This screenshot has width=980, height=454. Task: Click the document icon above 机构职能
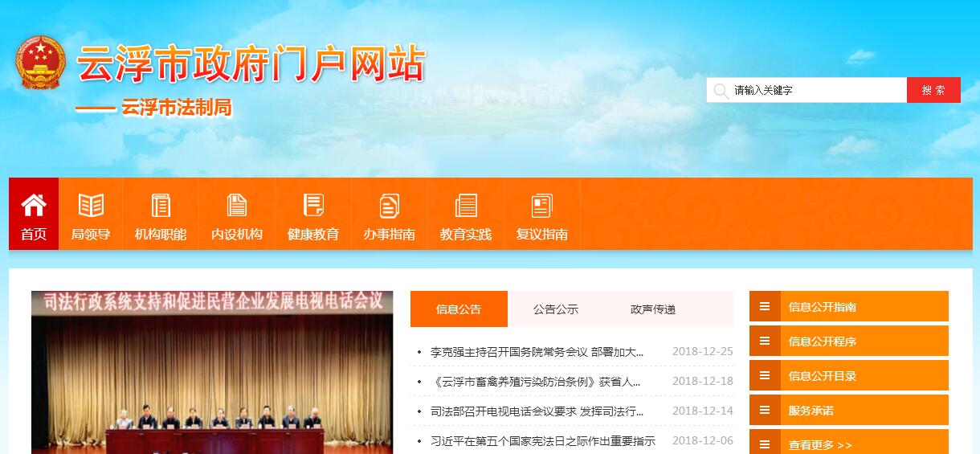(x=161, y=206)
